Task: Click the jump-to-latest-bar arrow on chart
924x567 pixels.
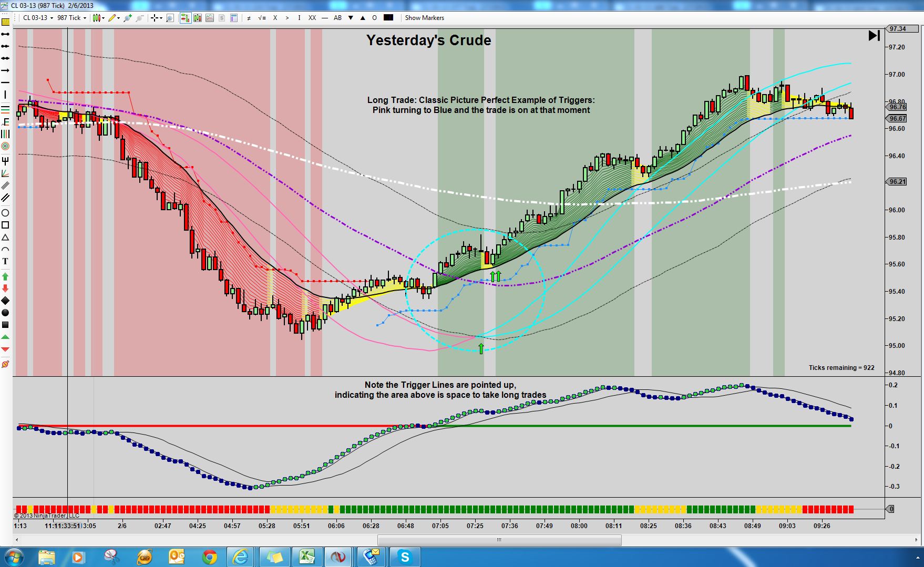Action: [874, 36]
